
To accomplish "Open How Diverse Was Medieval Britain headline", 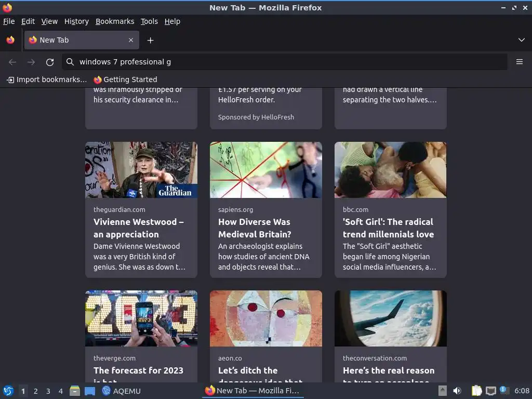I will click(255, 228).
